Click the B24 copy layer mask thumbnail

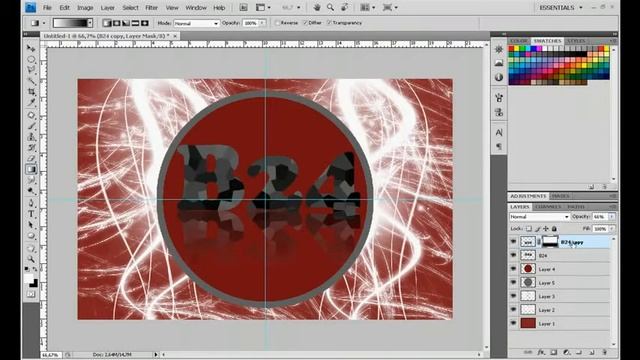coord(550,242)
